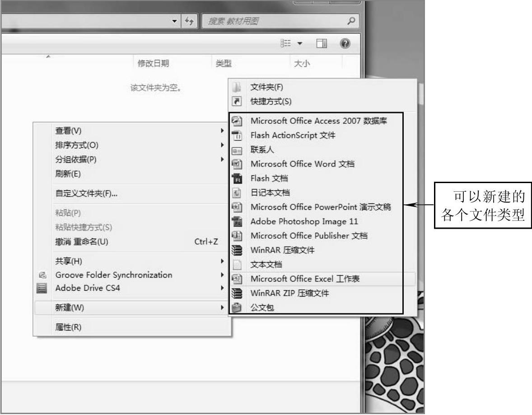Sort by 修改日期 column header
The width and height of the screenshot is (532, 415).
[173, 63]
